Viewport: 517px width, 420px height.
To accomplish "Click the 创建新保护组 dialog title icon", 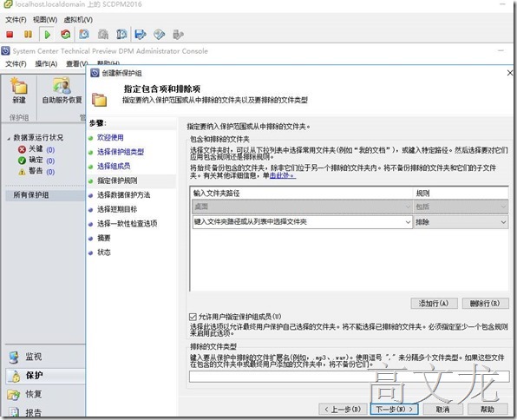I will [95, 73].
